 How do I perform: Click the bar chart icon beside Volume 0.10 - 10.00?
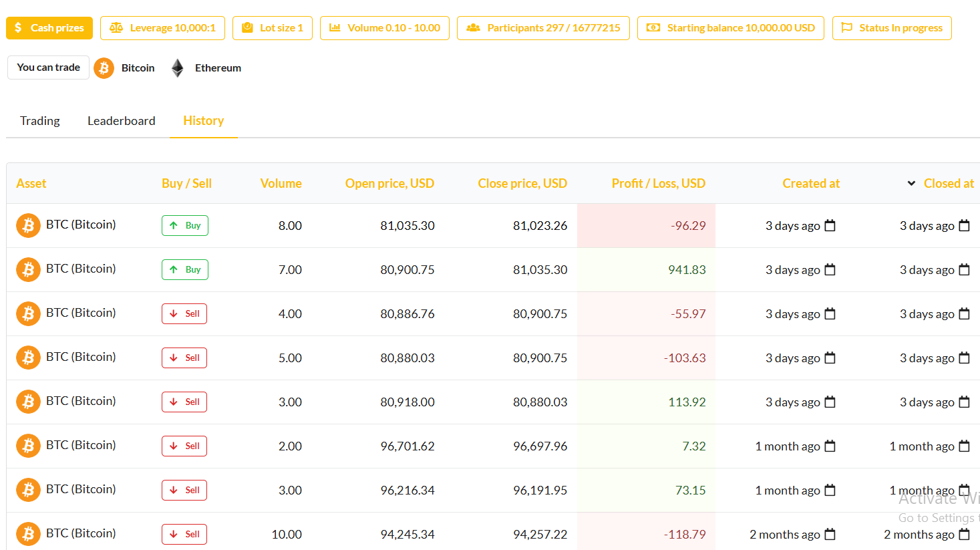[335, 27]
